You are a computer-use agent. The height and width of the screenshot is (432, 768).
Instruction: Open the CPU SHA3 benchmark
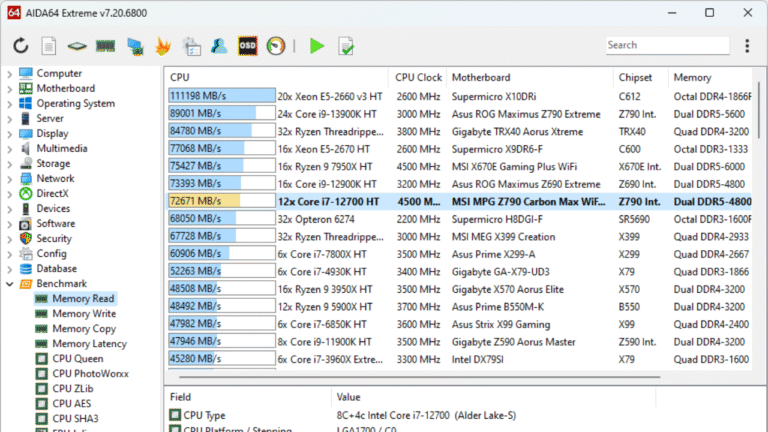[x=75, y=419]
